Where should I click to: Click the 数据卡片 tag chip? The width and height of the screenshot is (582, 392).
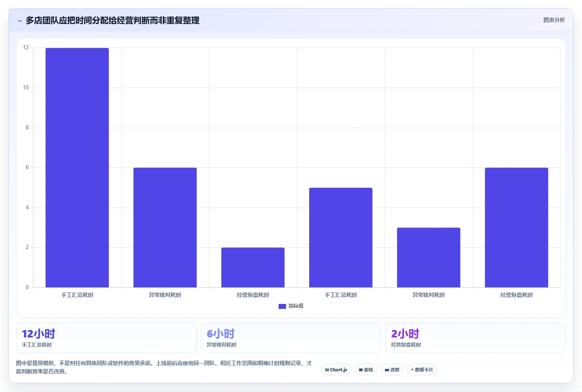pyautogui.click(x=422, y=370)
